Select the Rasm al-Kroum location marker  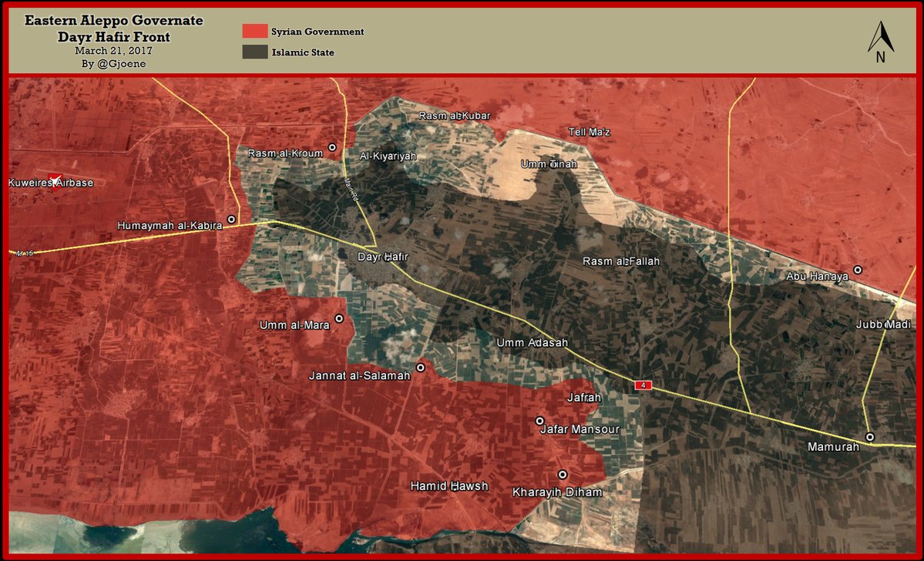point(333,147)
